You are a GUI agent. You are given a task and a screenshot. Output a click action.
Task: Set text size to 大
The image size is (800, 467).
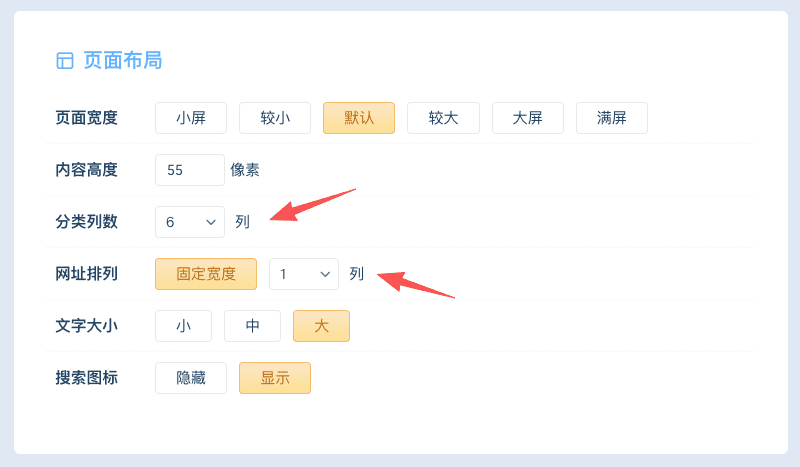click(321, 326)
